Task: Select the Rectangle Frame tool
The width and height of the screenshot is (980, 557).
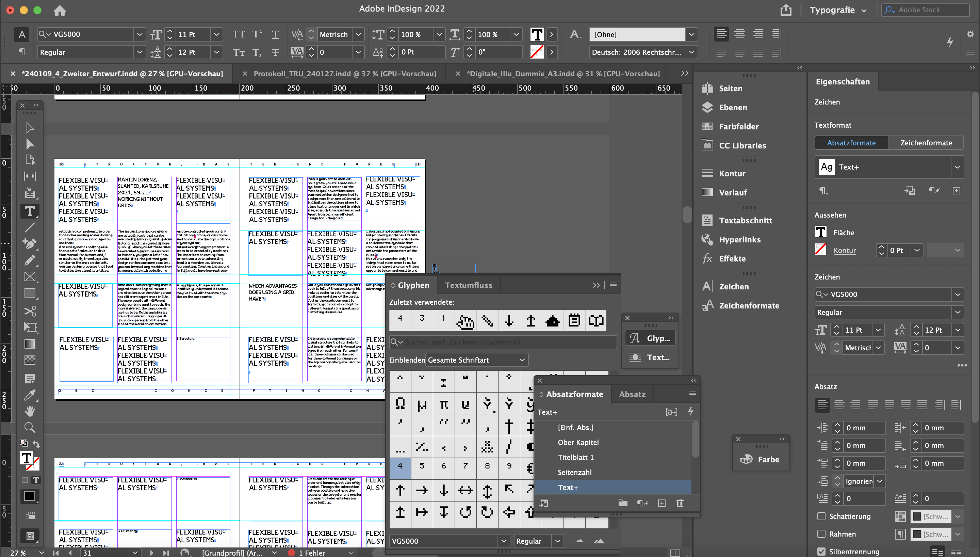Action: tap(30, 276)
